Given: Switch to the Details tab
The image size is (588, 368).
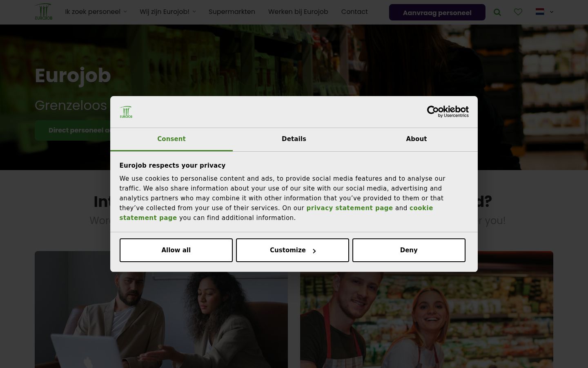Looking at the screenshot, I should coord(294,139).
